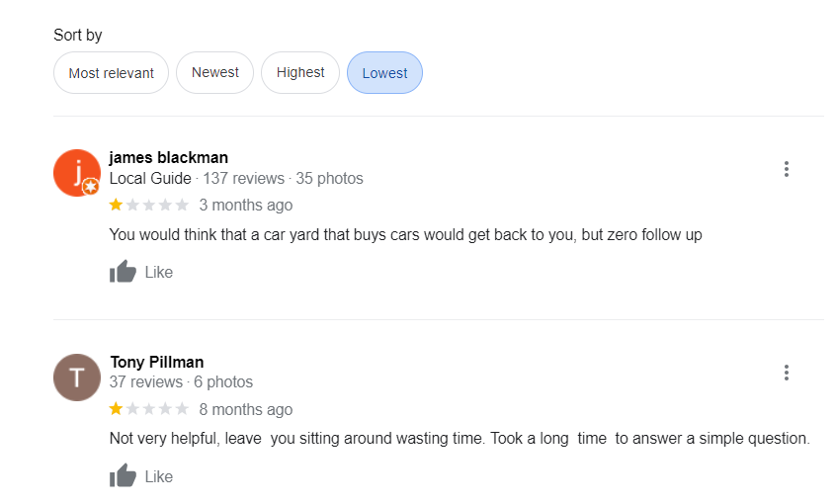The width and height of the screenshot is (836, 504).
Task: Sort reviews by Most relevant
Action: [111, 73]
